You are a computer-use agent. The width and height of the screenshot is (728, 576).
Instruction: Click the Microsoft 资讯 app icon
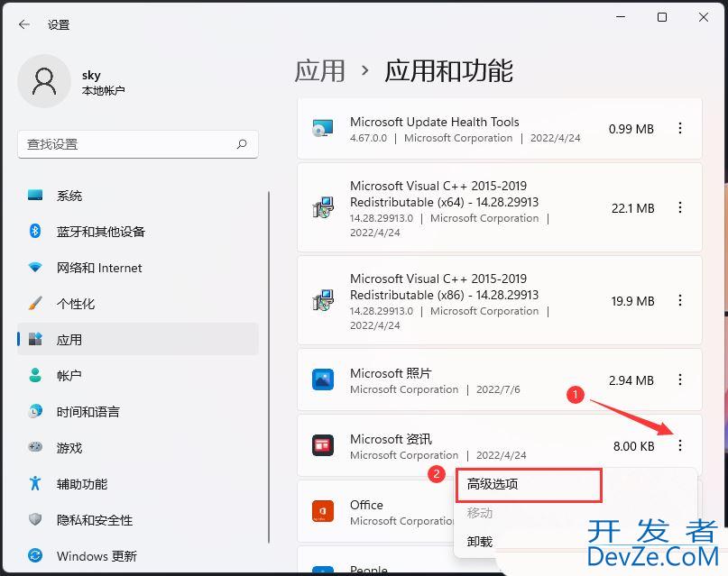tap(323, 445)
